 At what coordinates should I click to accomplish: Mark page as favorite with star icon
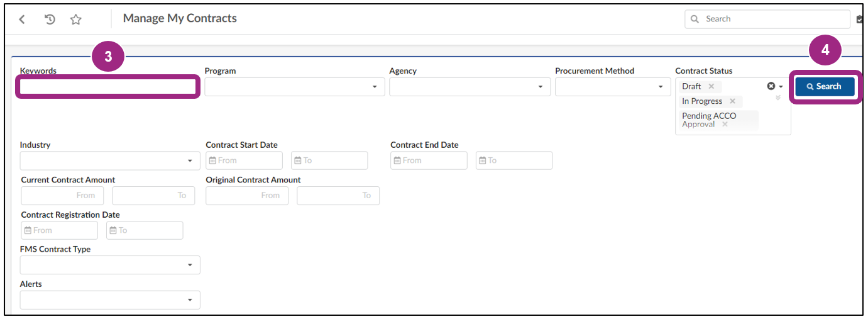click(76, 20)
